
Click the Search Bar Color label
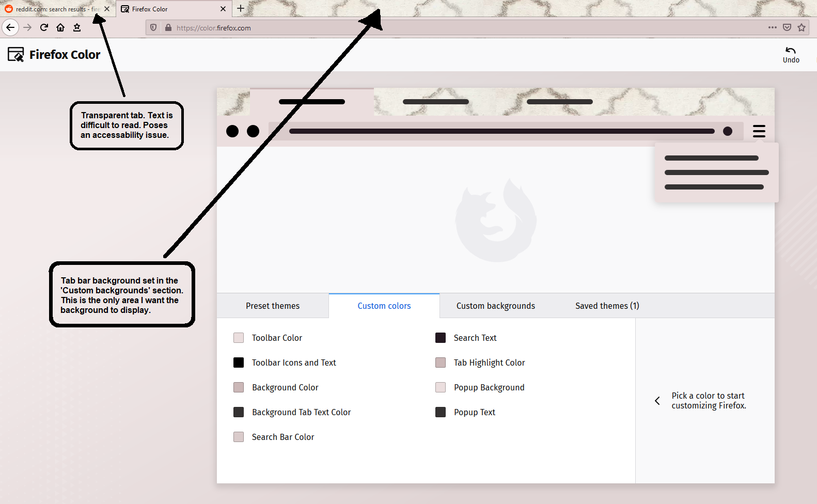point(283,437)
